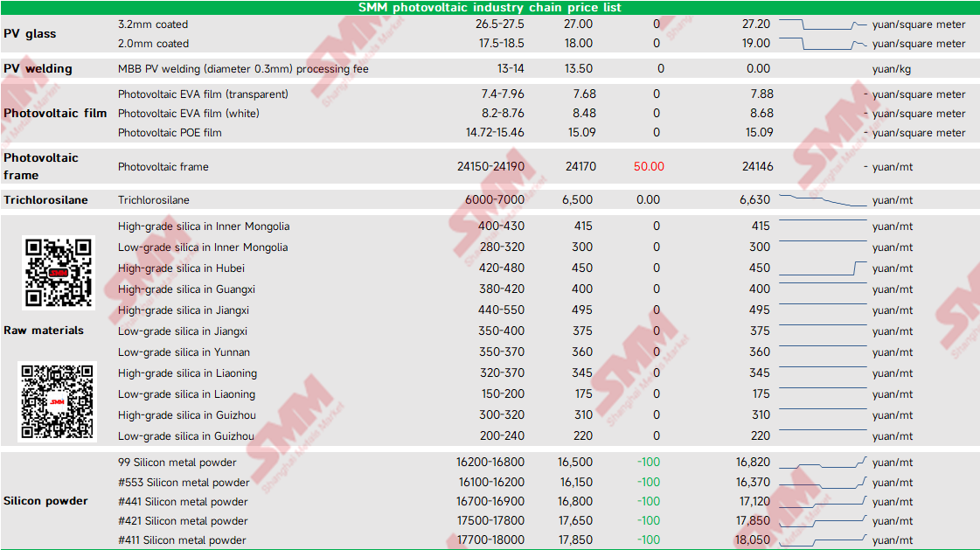The width and height of the screenshot is (980, 550).
Task: Click the High-grade silica in Hubei sparkline
Action: click(x=823, y=268)
